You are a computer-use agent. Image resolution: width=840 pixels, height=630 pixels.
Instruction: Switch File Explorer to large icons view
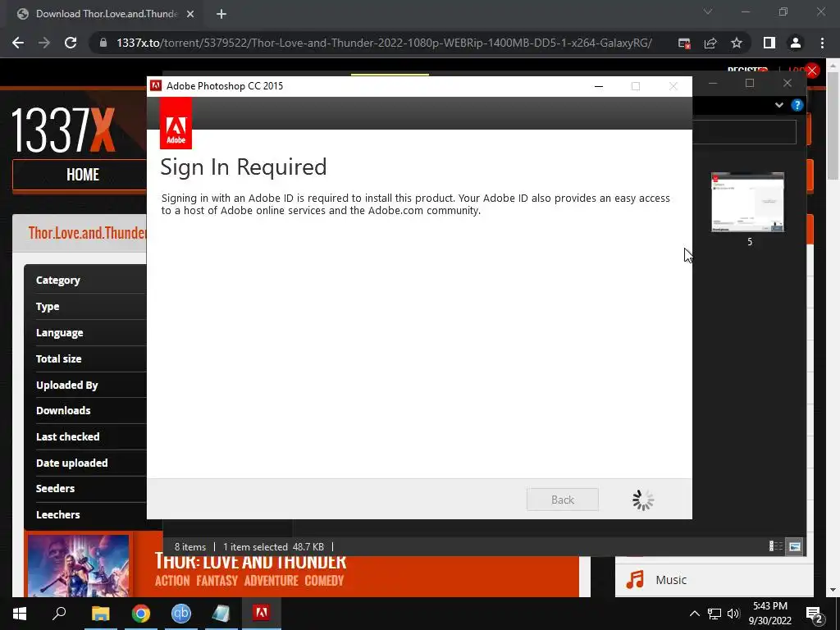pyautogui.click(x=794, y=546)
